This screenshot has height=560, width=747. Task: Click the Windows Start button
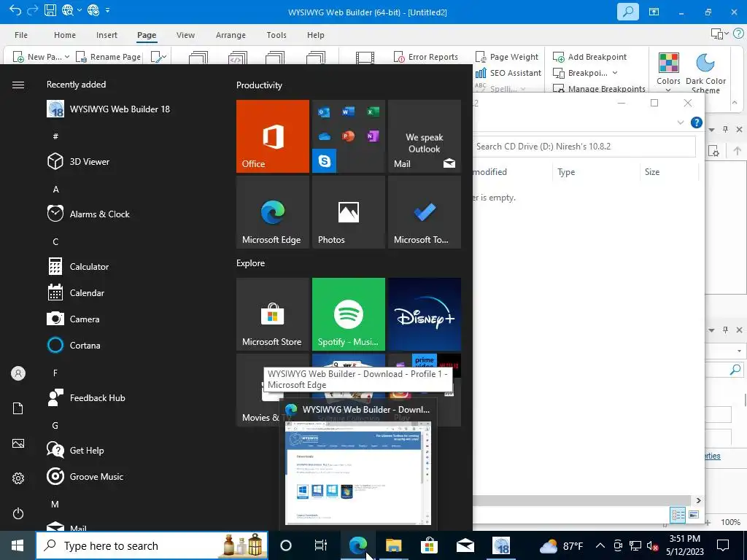click(x=18, y=545)
